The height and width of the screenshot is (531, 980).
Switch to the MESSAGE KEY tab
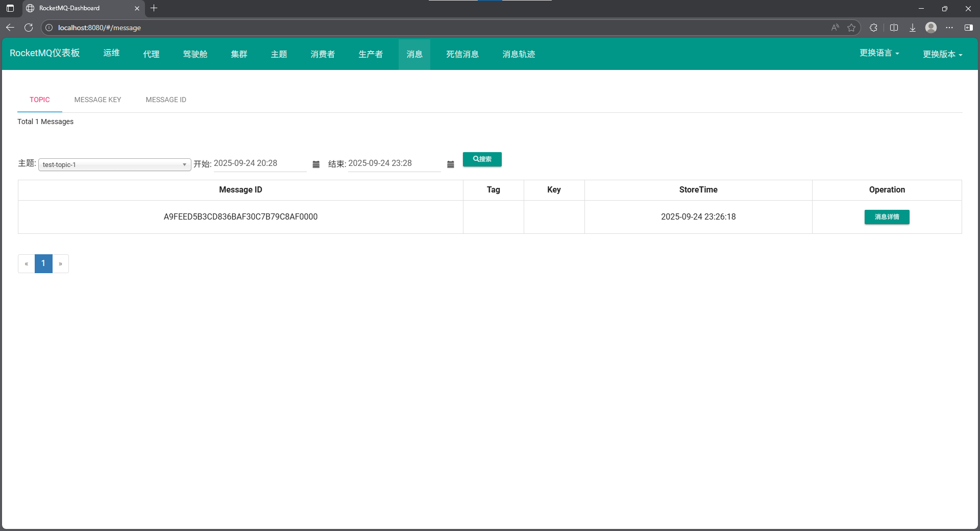[97, 100]
